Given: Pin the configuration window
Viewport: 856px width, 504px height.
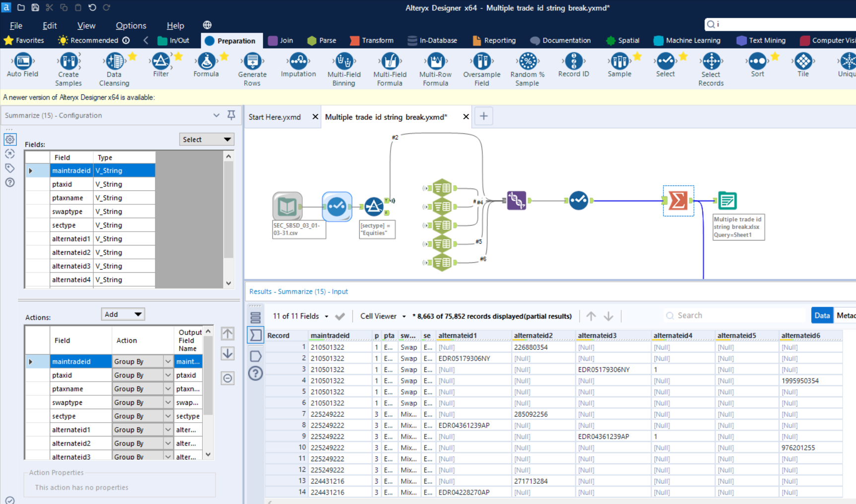Looking at the screenshot, I should click(x=231, y=115).
